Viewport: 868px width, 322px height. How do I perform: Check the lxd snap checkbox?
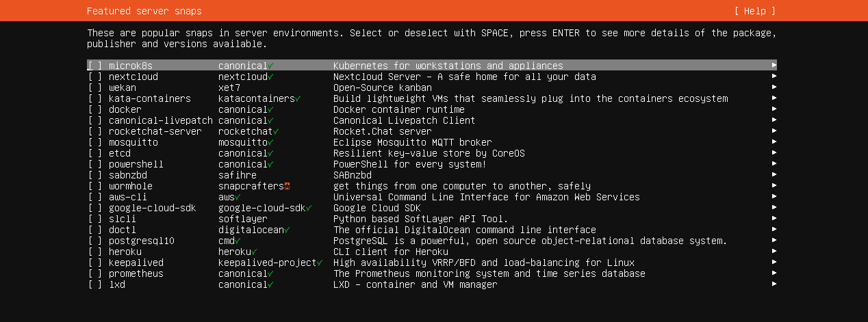coord(95,284)
